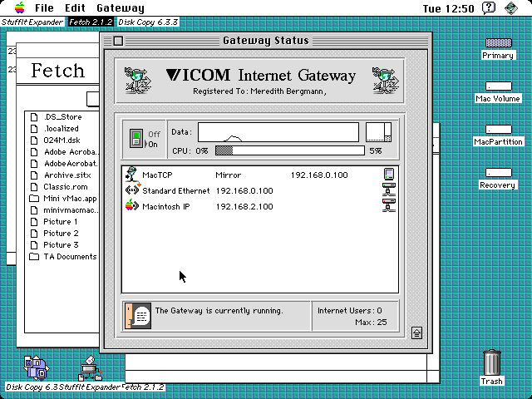Select the Standard Ethernet interface icon
The width and height of the screenshot is (532, 399).
point(132,190)
